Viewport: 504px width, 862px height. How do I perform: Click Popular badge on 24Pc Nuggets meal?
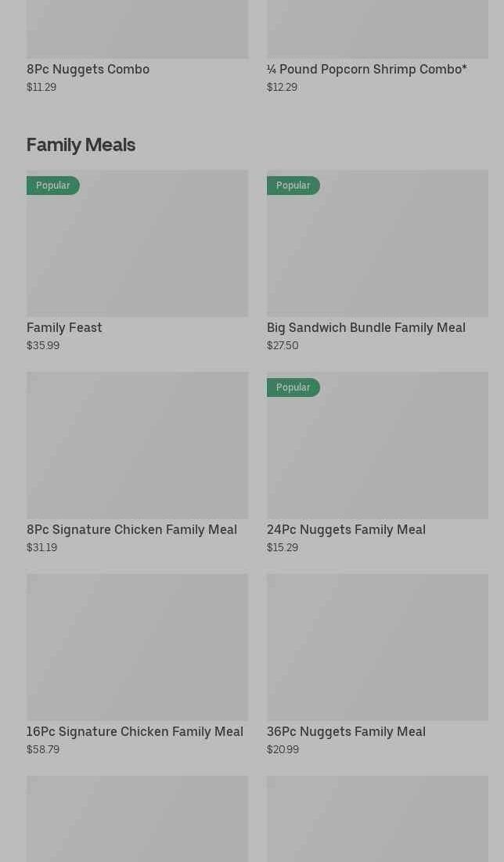coord(293,388)
